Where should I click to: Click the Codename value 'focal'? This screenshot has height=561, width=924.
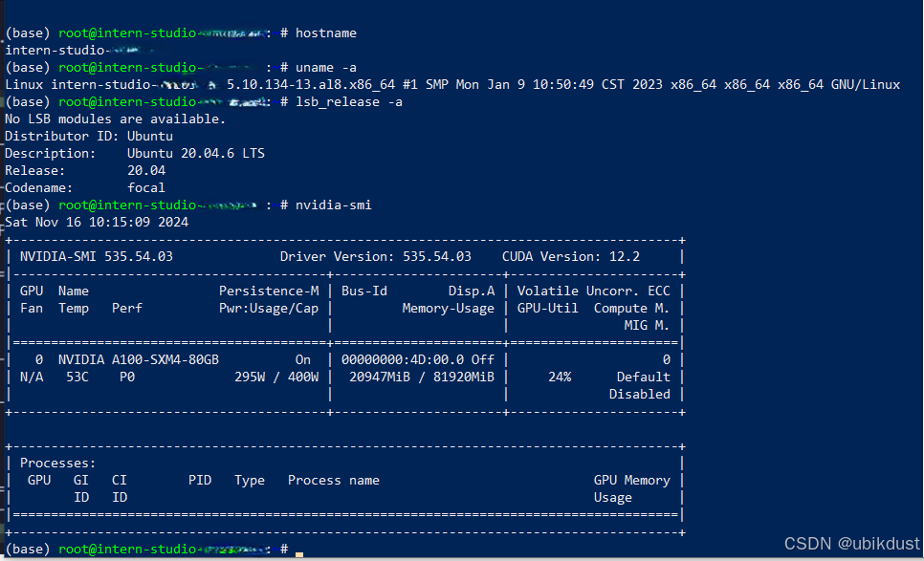146,187
